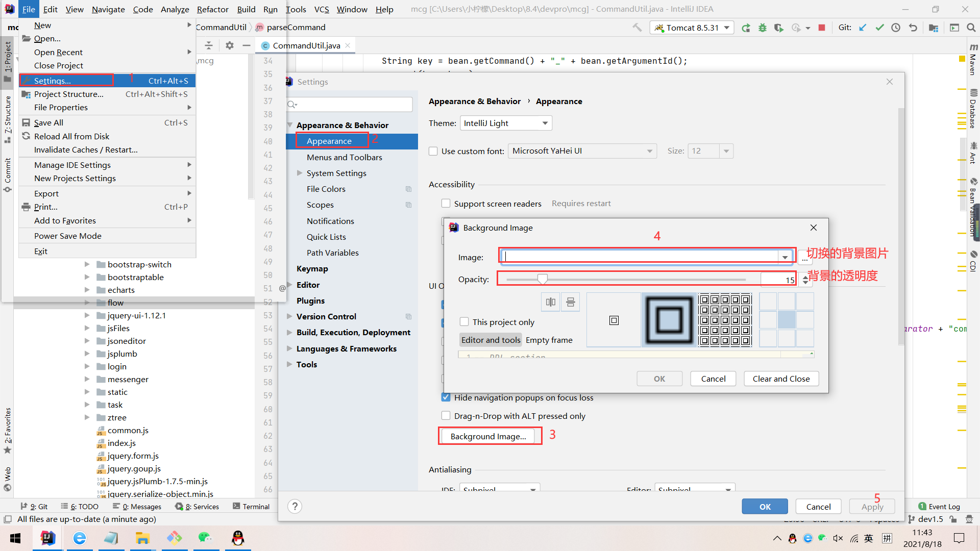
Task: Choose Invalidate Caches / Restart...
Action: coord(107,149)
